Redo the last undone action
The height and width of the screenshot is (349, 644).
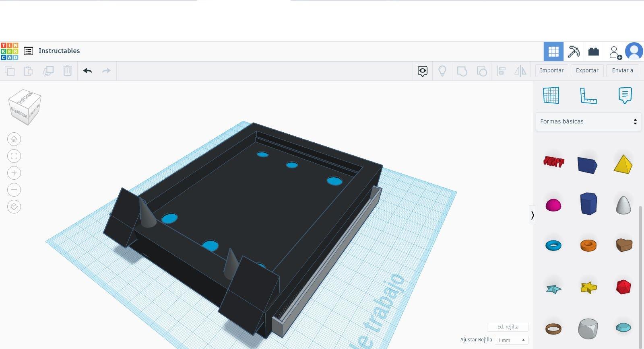106,71
